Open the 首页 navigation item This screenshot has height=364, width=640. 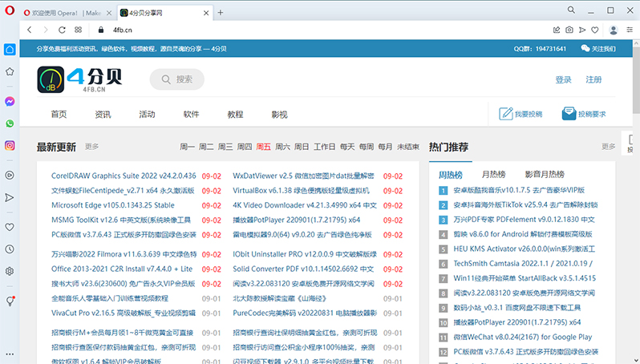(x=59, y=115)
